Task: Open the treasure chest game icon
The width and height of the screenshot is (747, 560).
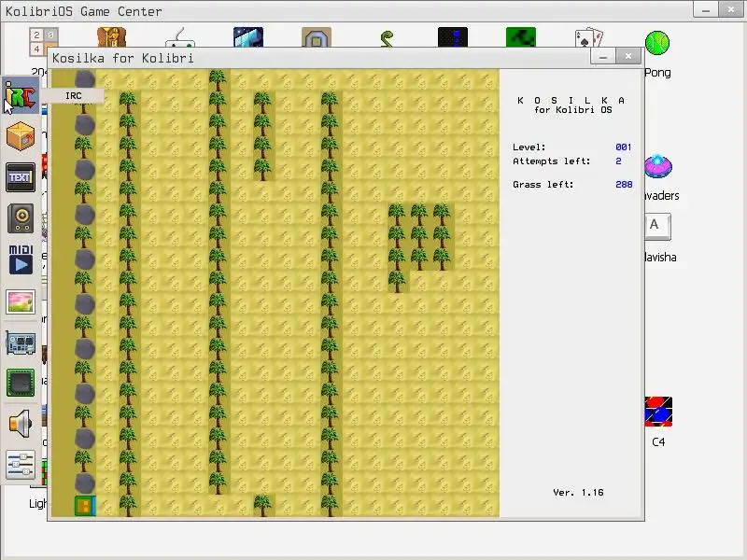Action: tap(111, 37)
